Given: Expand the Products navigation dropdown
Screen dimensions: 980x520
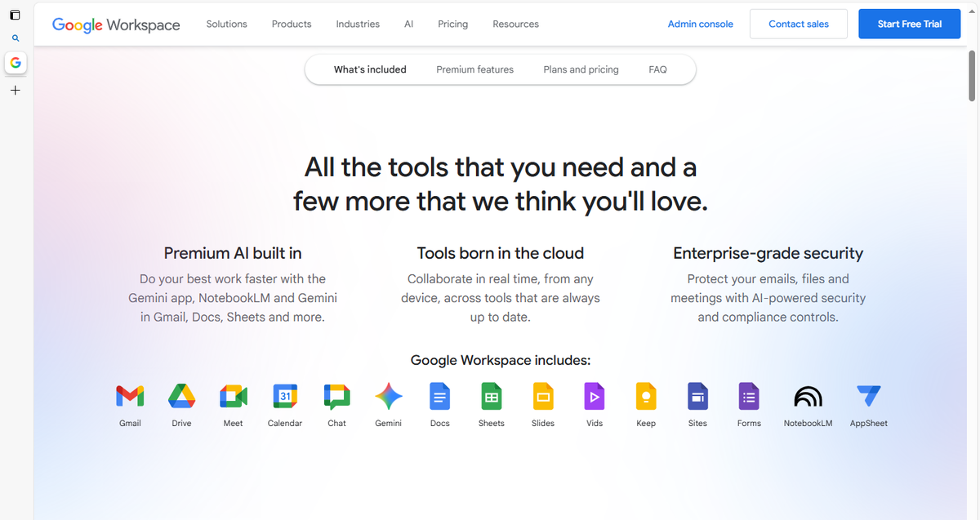Looking at the screenshot, I should pos(292,24).
